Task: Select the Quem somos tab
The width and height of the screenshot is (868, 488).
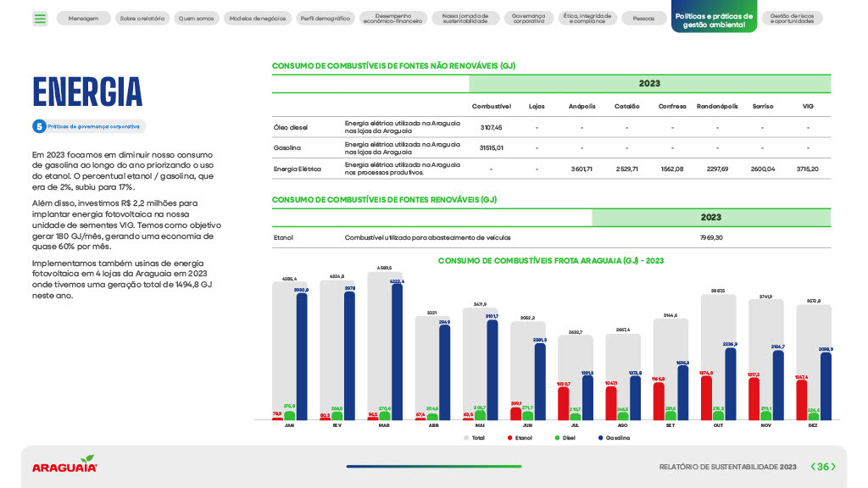Action: 196,19
